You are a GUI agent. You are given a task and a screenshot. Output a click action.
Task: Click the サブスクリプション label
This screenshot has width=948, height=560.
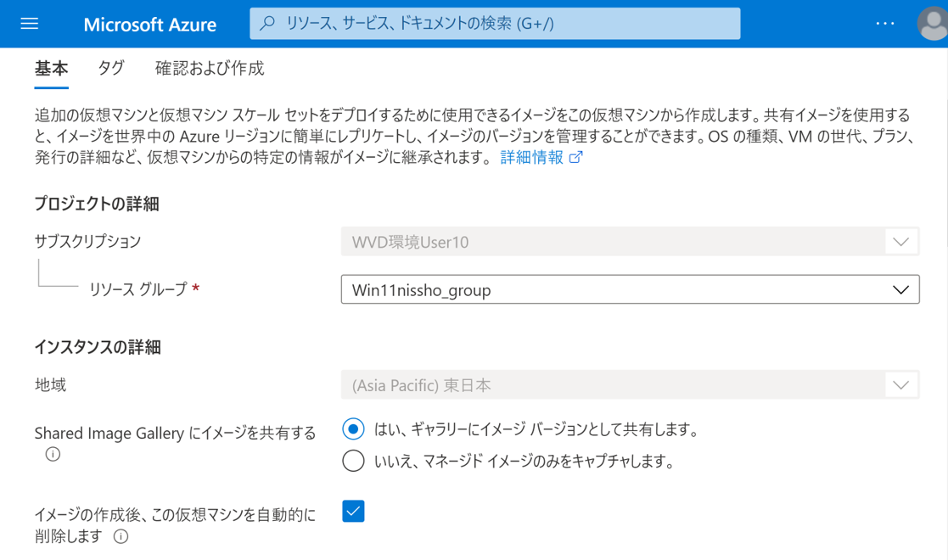coord(87,241)
